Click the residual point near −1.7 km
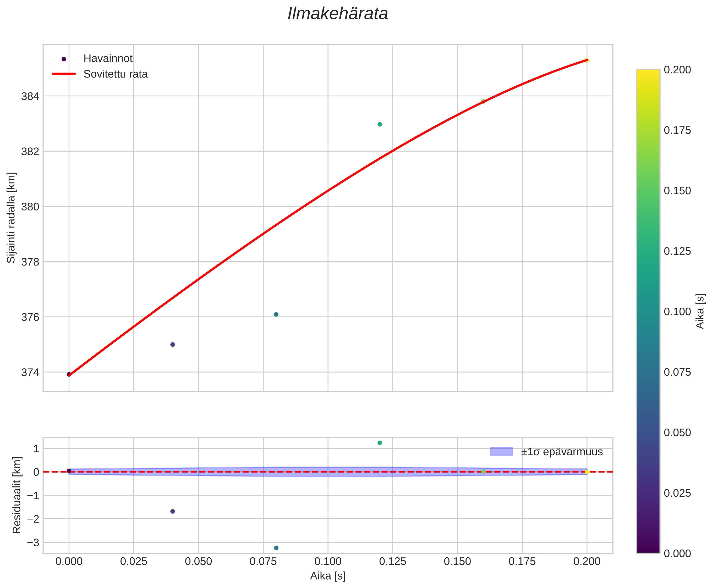The height and width of the screenshot is (588, 712). 172,512
